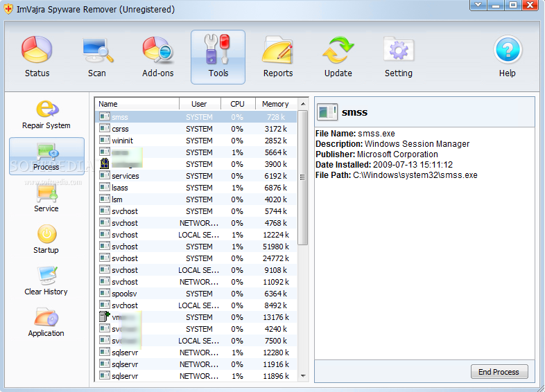Click the icon of the 13176 k process

click(105, 317)
